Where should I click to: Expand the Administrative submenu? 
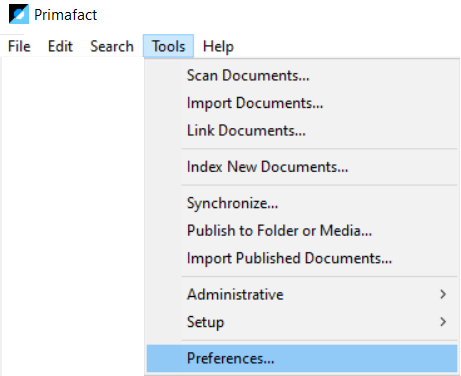point(302,294)
